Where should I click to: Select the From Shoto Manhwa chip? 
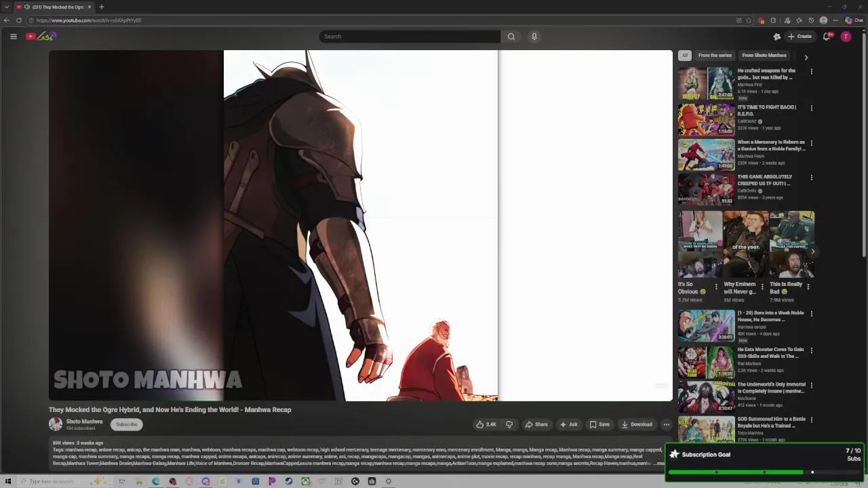[764, 56]
